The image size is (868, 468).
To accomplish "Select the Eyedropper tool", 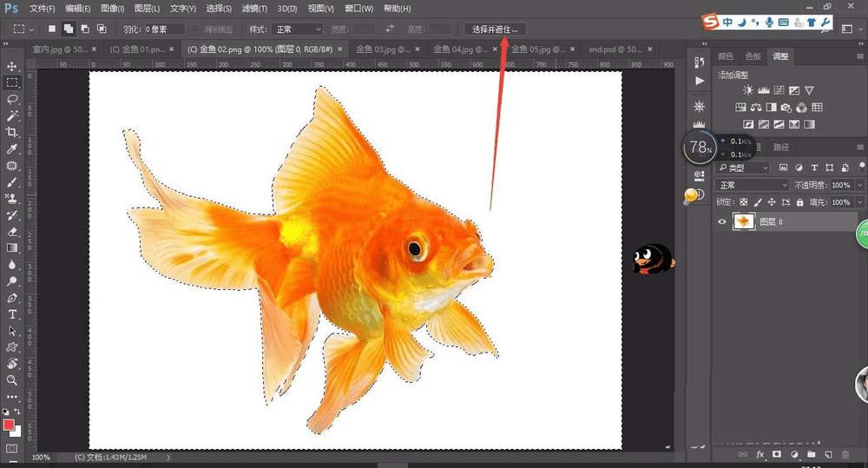I will coord(11,149).
